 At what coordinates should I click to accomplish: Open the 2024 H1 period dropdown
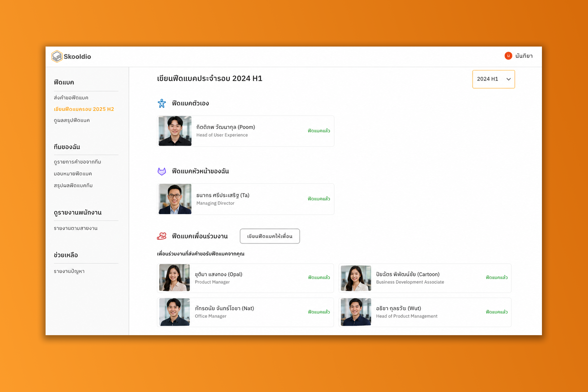493,79
